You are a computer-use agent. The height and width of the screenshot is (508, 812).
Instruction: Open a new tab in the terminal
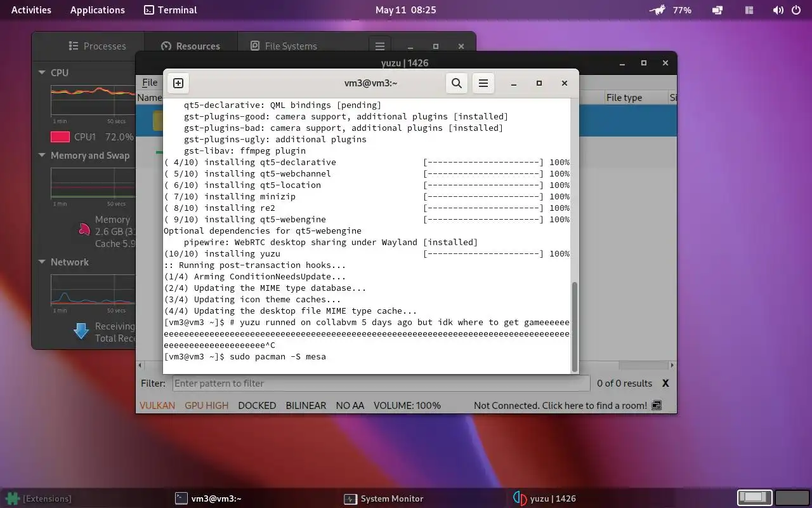[178, 83]
